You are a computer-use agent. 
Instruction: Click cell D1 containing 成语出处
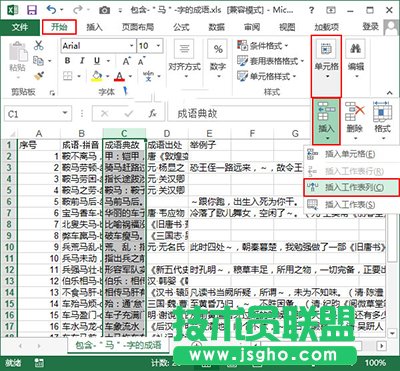pyautogui.click(x=167, y=145)
